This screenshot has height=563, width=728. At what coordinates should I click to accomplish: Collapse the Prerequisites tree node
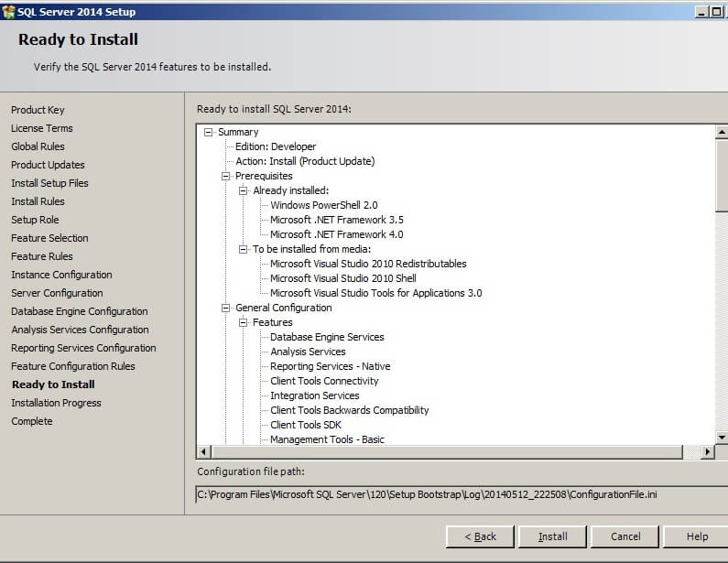pyautogui.click(x=225, y=177)
